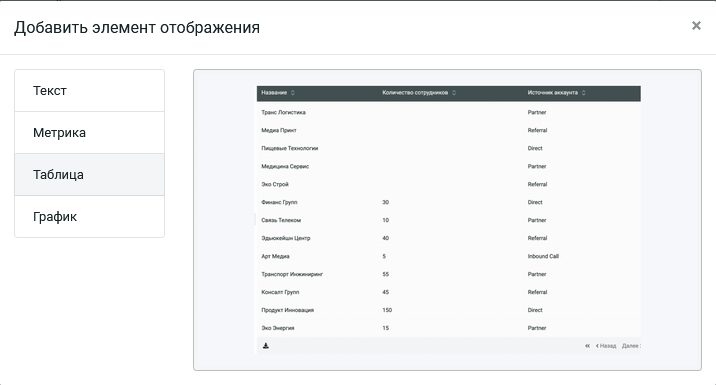The image size is (716, 385).
Task: Go to previous page via Назад
Action: pos(606,346)
